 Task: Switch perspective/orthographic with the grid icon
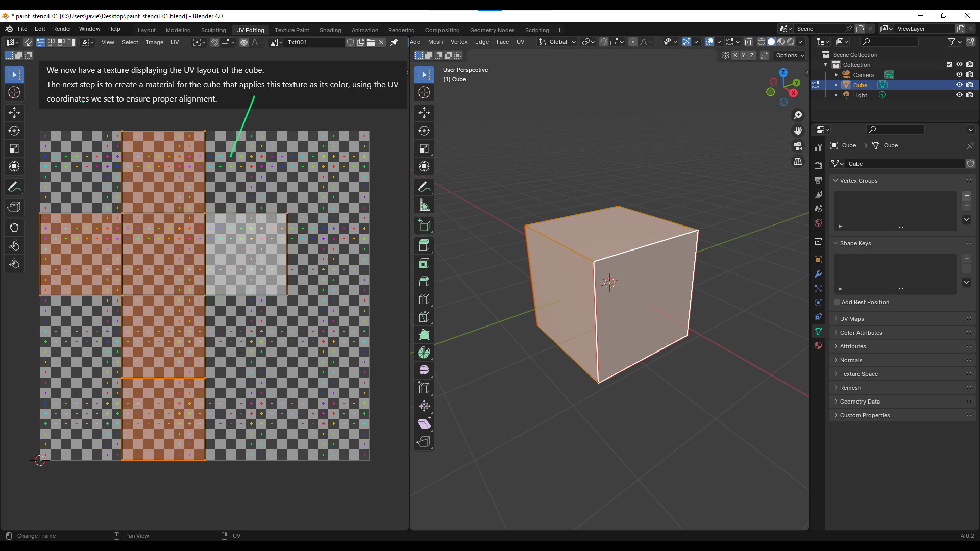click(x=798, y=161)
